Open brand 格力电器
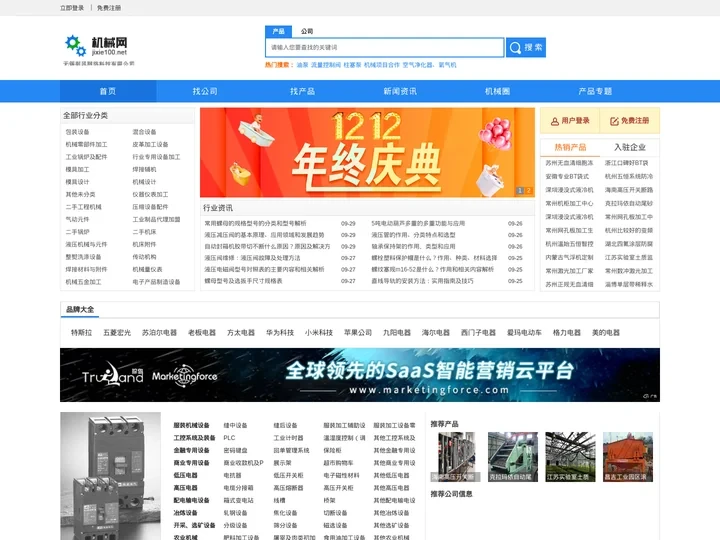Viewport: 720px width, 540px height. coord(567,332)
